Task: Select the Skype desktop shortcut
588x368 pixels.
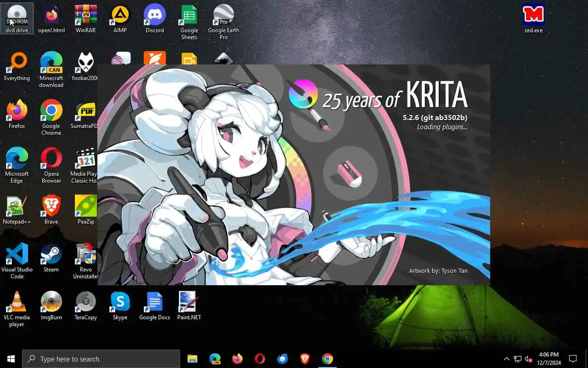Action: [120, 306]
